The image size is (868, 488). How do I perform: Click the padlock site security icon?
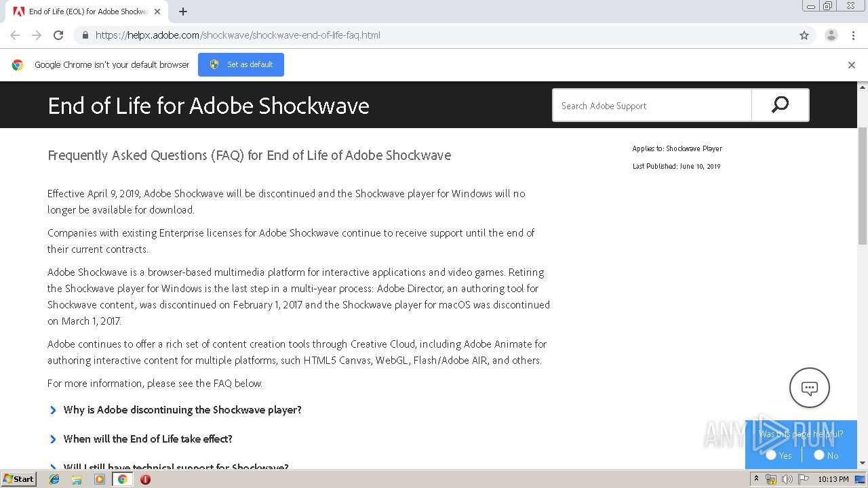coord(85,35)
